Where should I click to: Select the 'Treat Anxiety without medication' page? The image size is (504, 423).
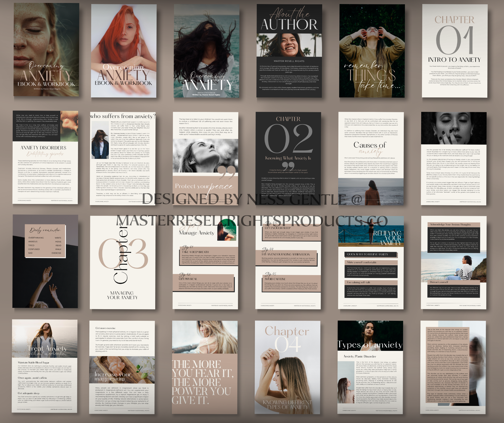(45, 366)
